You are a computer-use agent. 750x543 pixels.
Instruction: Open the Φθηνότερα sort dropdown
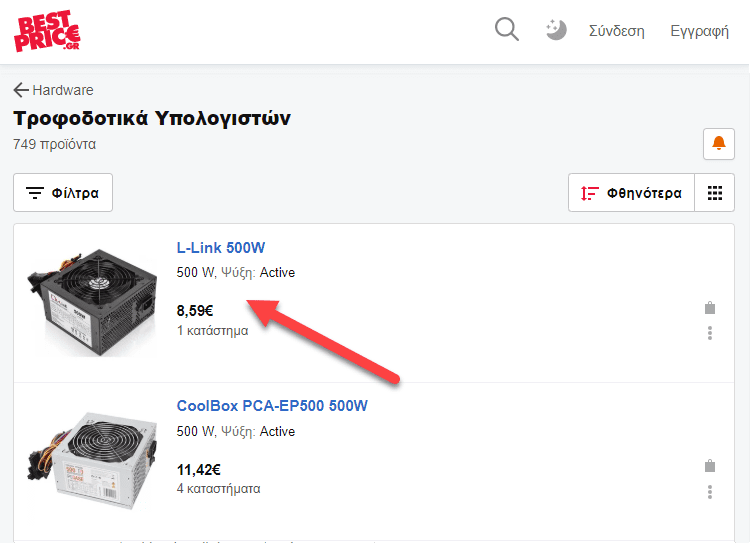pyautogui.click(x=631, y=193)
